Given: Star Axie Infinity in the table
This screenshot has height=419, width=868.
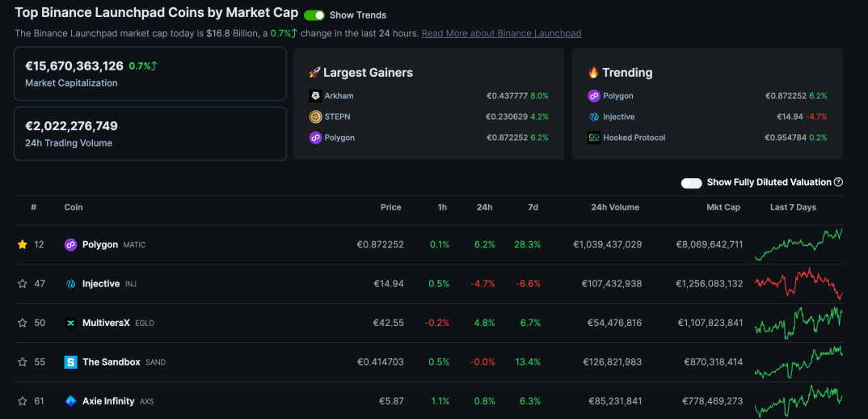Looking at the screenshot, I should (x=22, y=400).
